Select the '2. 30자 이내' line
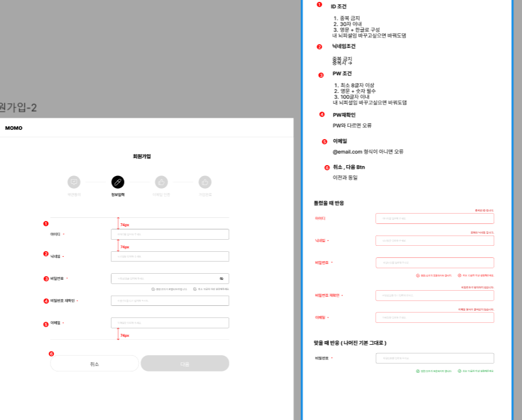The image size is (522, 420). 348,24
